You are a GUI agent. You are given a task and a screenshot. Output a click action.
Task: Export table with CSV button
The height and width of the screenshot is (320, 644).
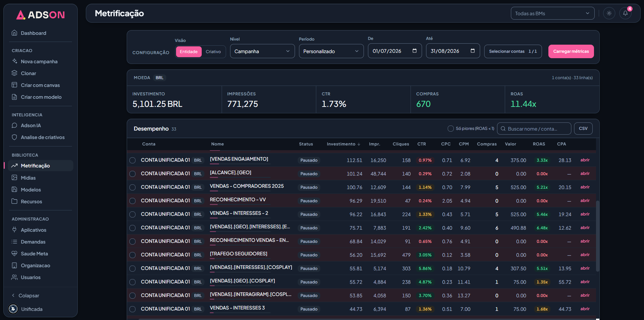point(583,129)
